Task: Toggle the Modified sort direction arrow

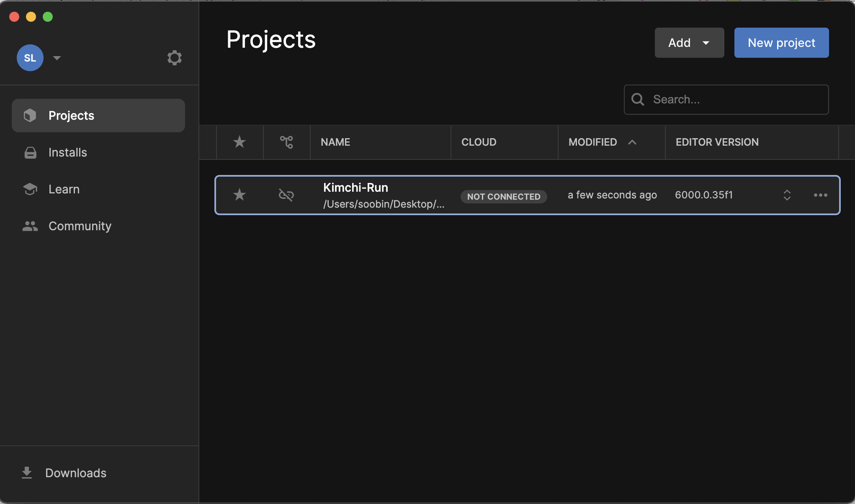Action: [632, 142]
